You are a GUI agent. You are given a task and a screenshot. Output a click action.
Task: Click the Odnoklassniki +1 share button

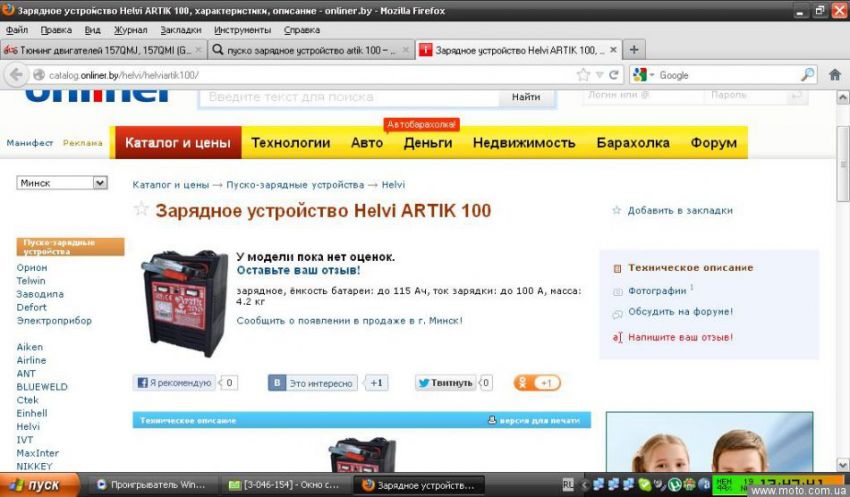point(537,383)
